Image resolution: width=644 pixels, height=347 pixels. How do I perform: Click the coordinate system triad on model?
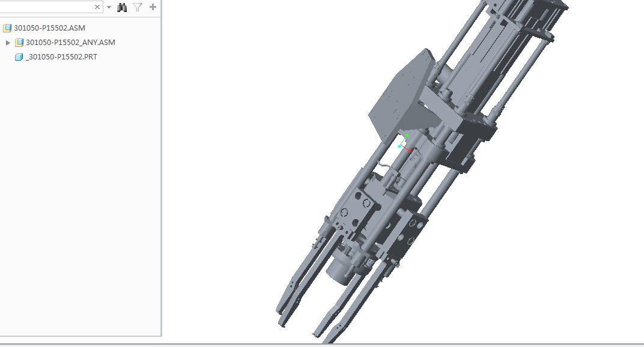[404, 143]
